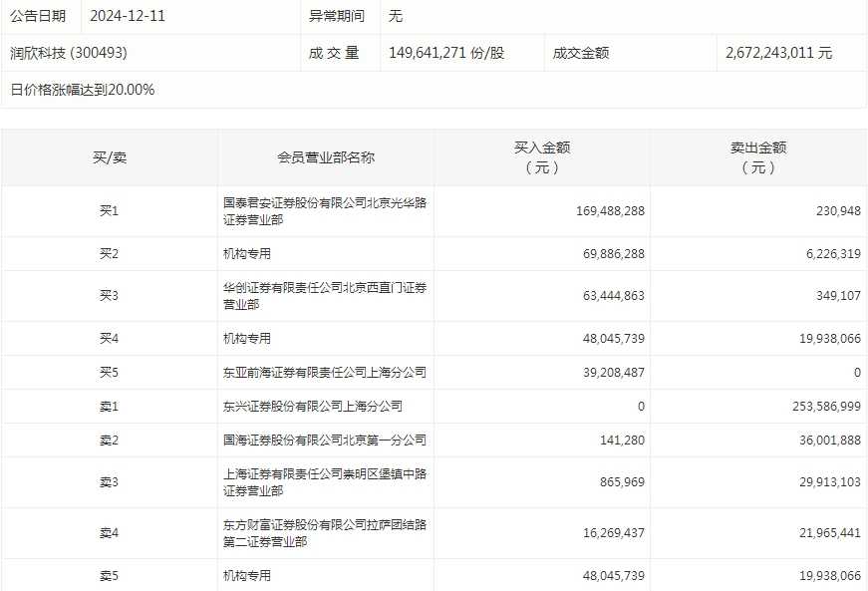The width and height of the screenshot is (868, 591).
Task: Click the 买/卖 column header
Action: click(x=110, y=157)
